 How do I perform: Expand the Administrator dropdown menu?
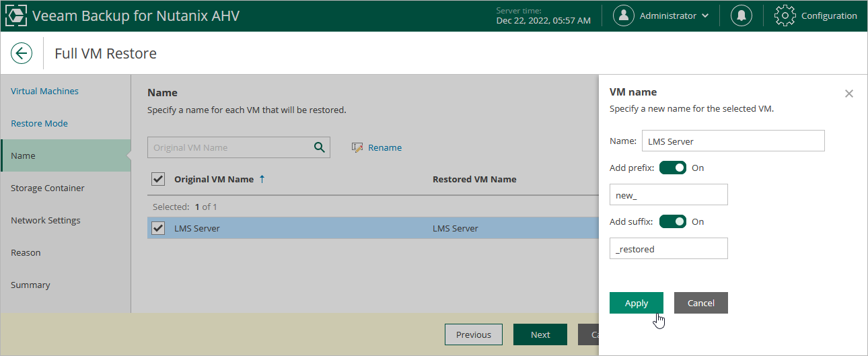705,15
